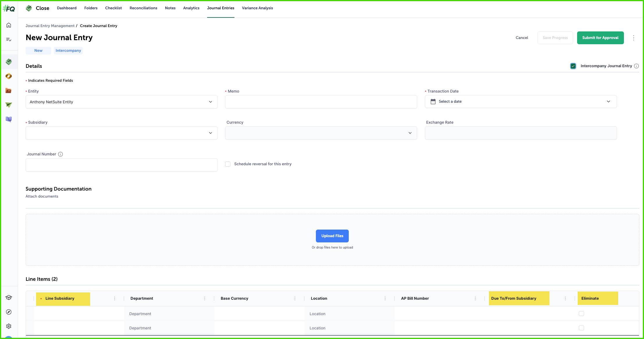
Task: Click the home icon in sidebar
Action: [x=9, y=25]
